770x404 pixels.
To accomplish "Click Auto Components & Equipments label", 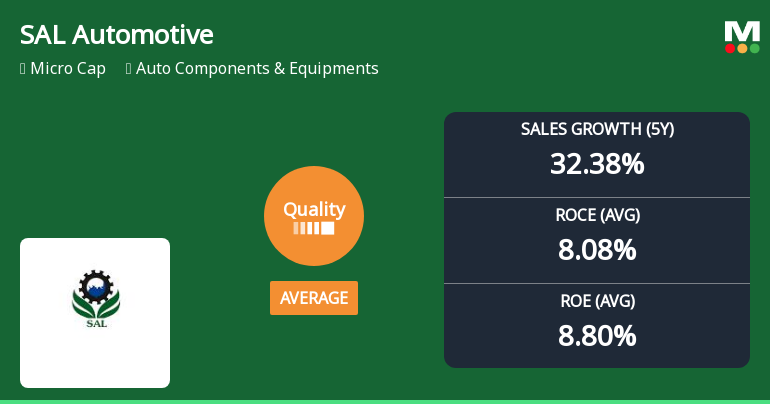I will (x=257, y=68).
